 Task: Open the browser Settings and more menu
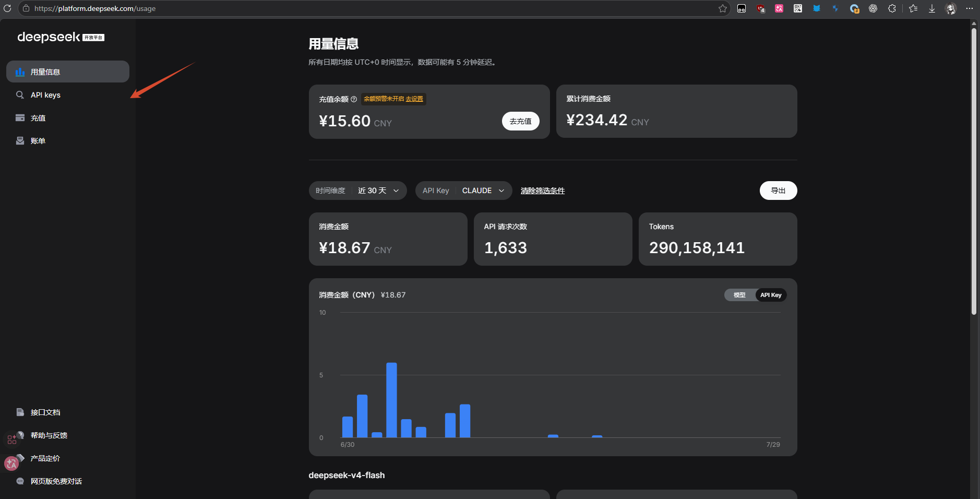pyautogui.click(x=970, y=8)
